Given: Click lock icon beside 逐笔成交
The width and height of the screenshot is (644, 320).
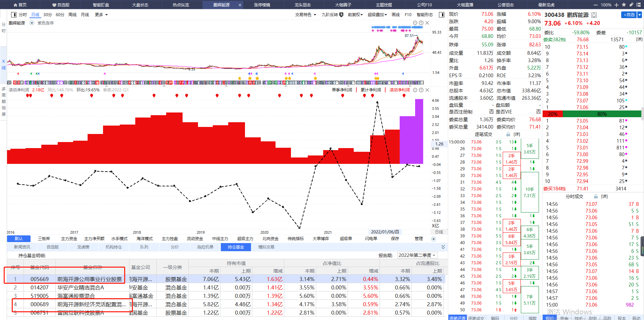Looking at the screenshot, I should [508, 134].
